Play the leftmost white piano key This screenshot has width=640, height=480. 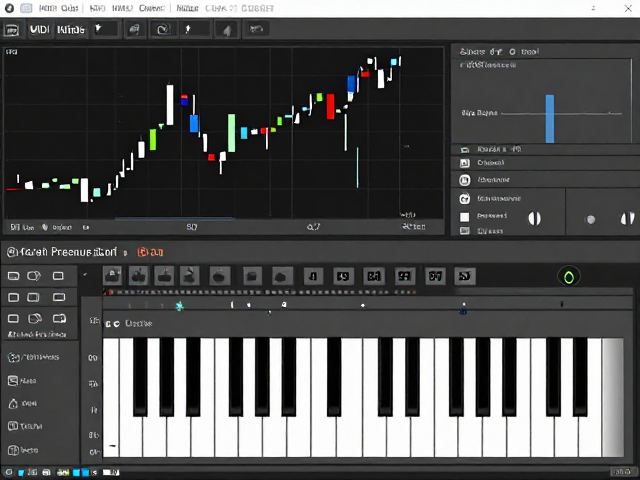[x=111, y=397]
